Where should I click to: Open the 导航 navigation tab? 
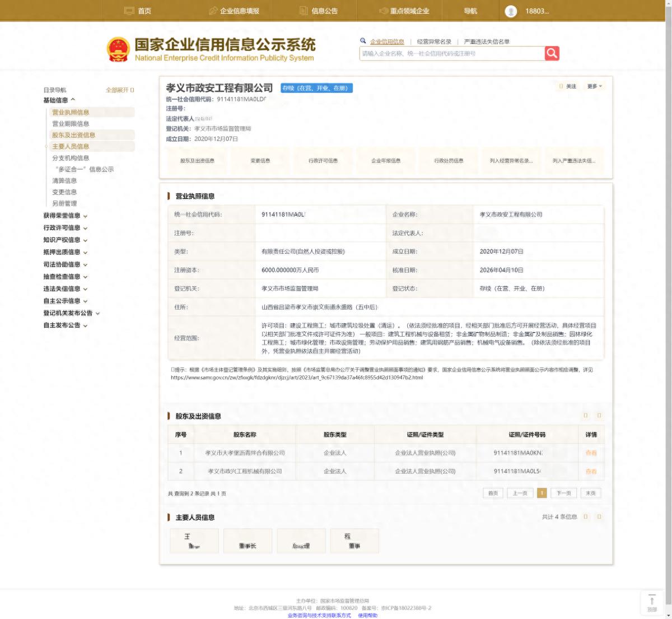470,11
